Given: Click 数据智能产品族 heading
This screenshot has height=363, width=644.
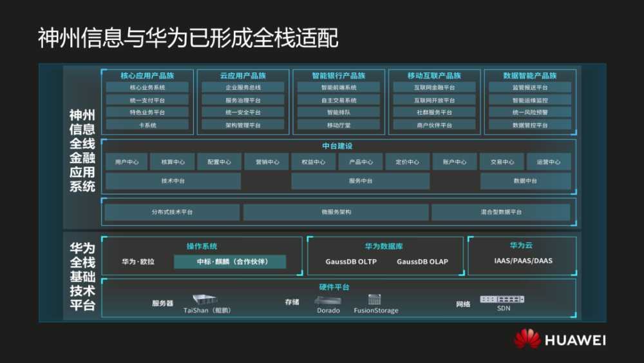Looking at the screenshot, I should (x=530, y=75).
